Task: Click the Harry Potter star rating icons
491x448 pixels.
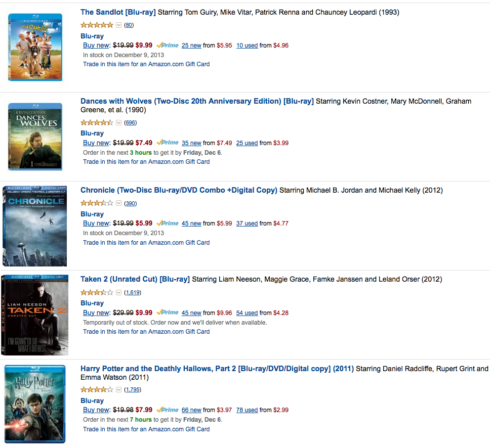Action: pyautogui.click(x=97, y=389)
